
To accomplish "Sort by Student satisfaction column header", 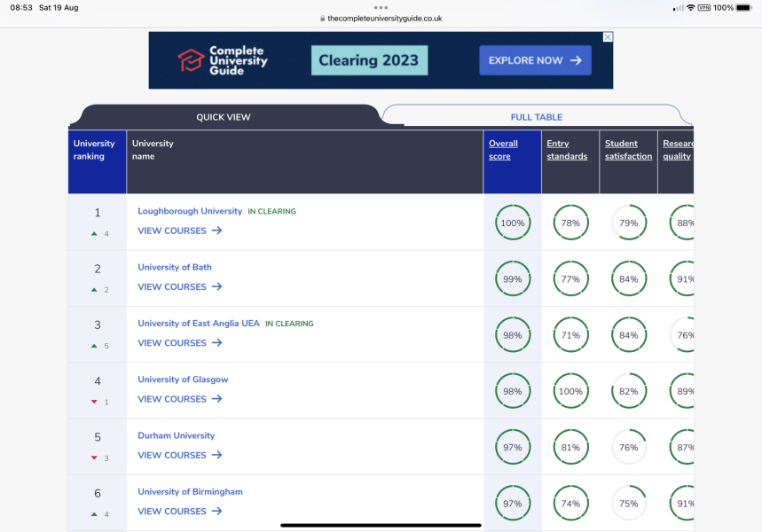I will (628, 150).
